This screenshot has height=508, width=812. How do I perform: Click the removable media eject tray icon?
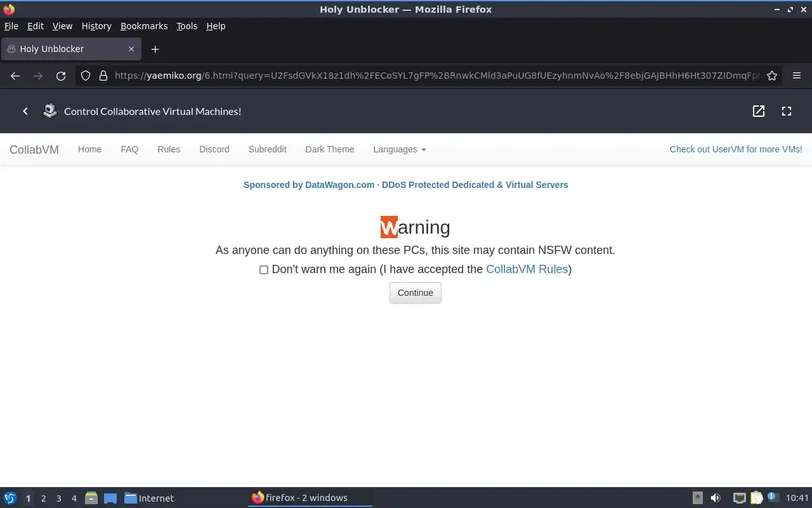point(697,498)
